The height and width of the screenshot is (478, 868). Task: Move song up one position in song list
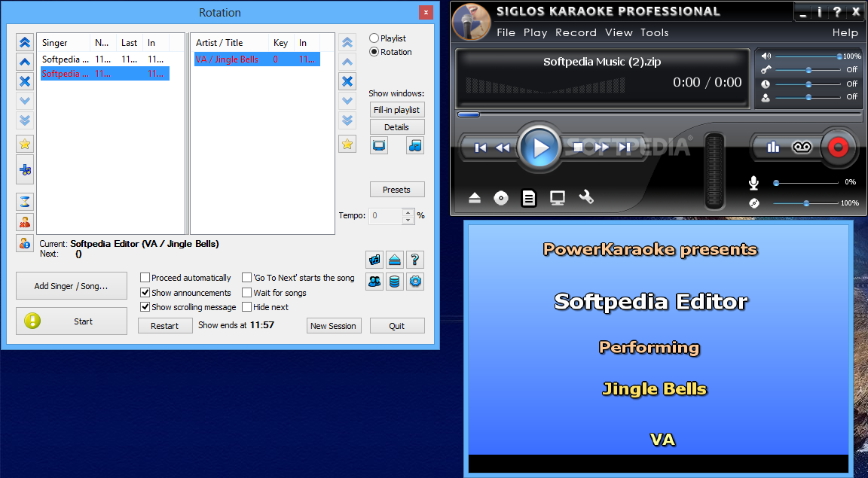347,62
